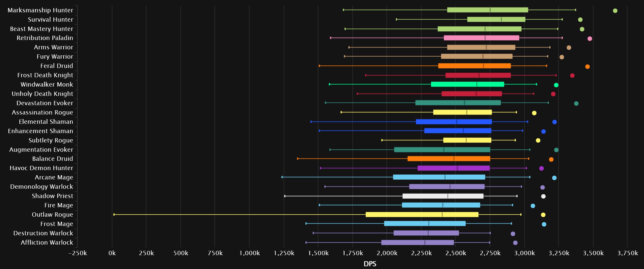Click the 2,500k axis tick label

coord(456,253)
